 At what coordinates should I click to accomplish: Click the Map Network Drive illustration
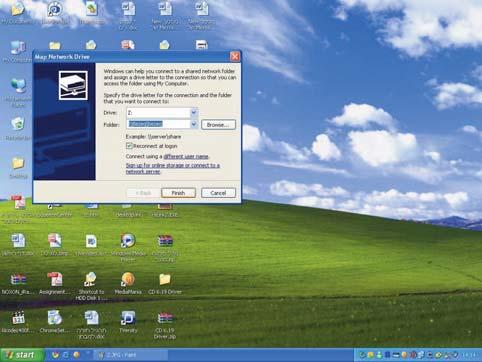click(73, 85)
